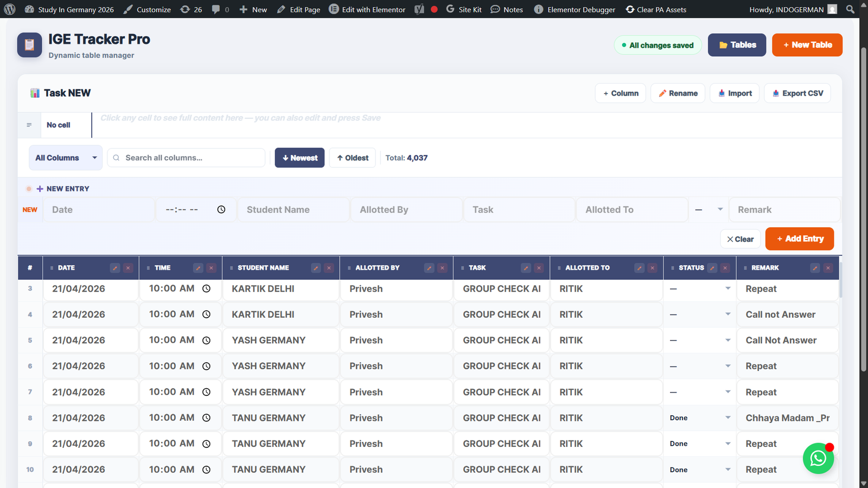Open the WordPress updates icon showing 26

pos(185,9)
